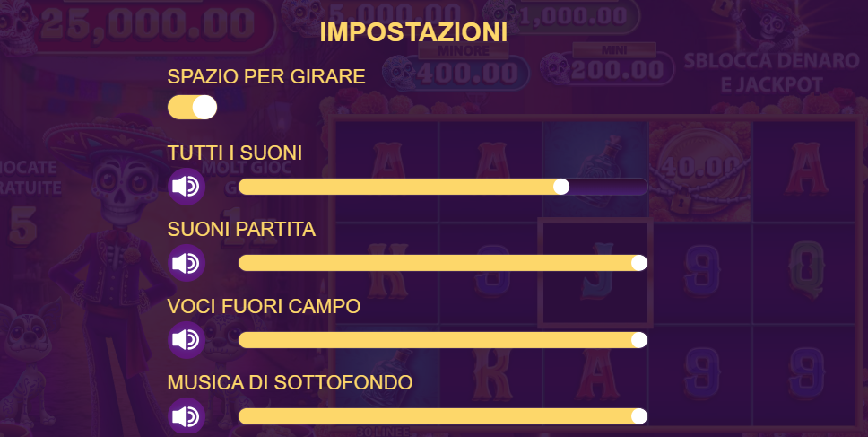Mute the Suoni Partita speaker icon
Viewport: 868px width, 437px height.
coord(187,263)
